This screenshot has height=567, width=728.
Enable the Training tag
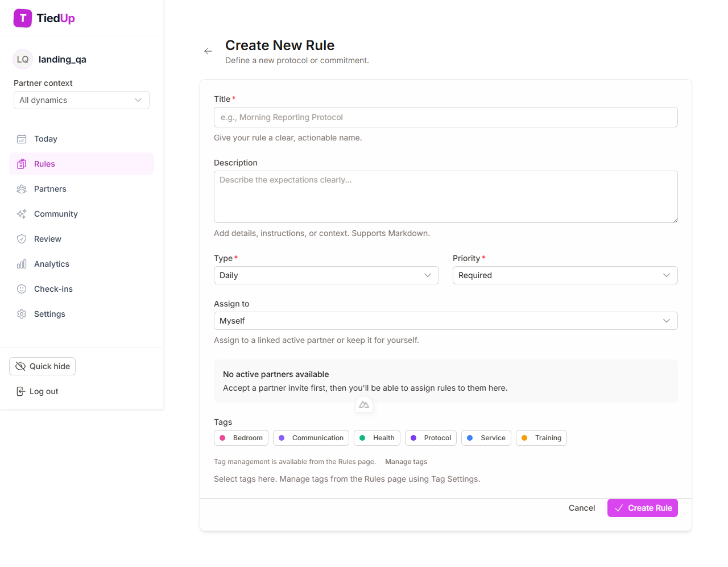pos(541,438)
